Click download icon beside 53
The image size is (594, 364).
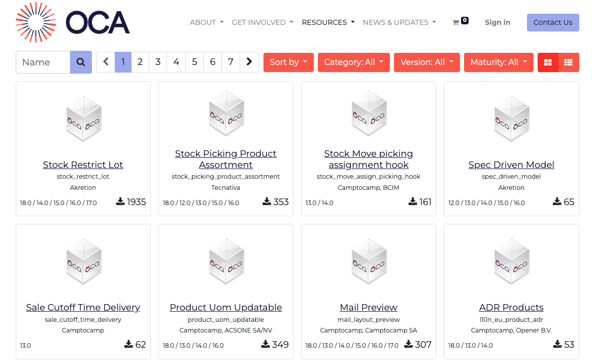click(x=557, y=344)
